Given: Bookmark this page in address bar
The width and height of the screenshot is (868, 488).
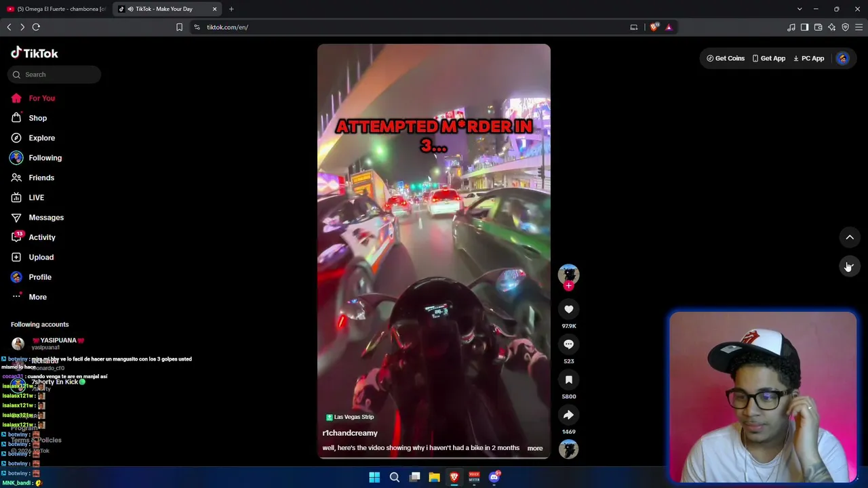Looking at the screenshot, I should [179, 27].
